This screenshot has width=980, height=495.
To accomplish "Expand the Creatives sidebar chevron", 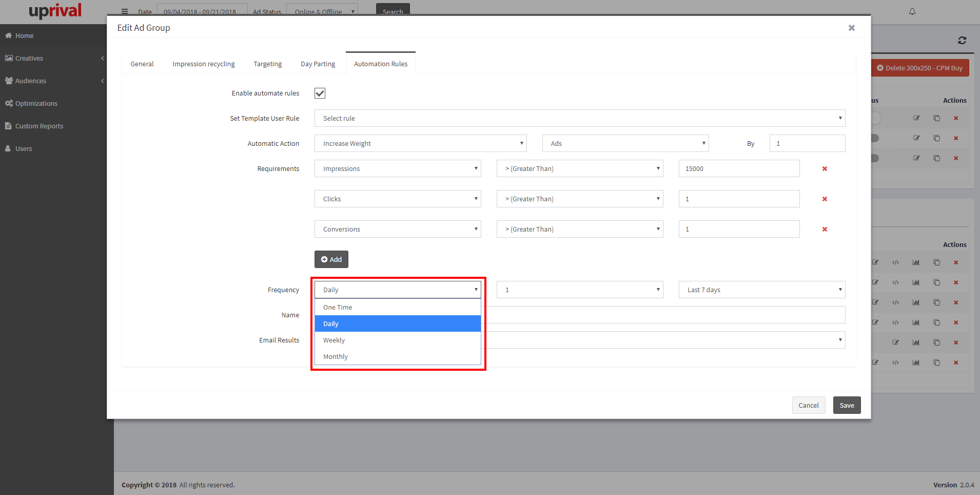I will click(103, 58).
